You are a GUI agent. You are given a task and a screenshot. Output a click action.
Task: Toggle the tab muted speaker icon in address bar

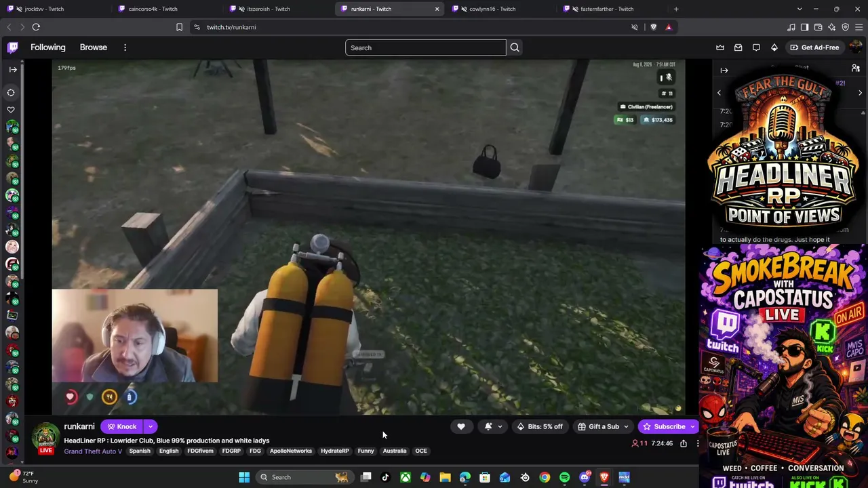(635, 27)
